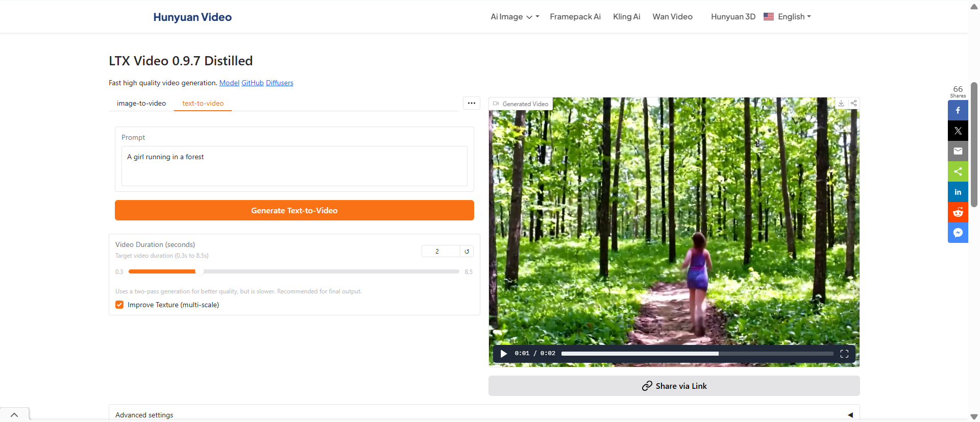
Task: Share on LinkedIn icon
Action: 958,192
